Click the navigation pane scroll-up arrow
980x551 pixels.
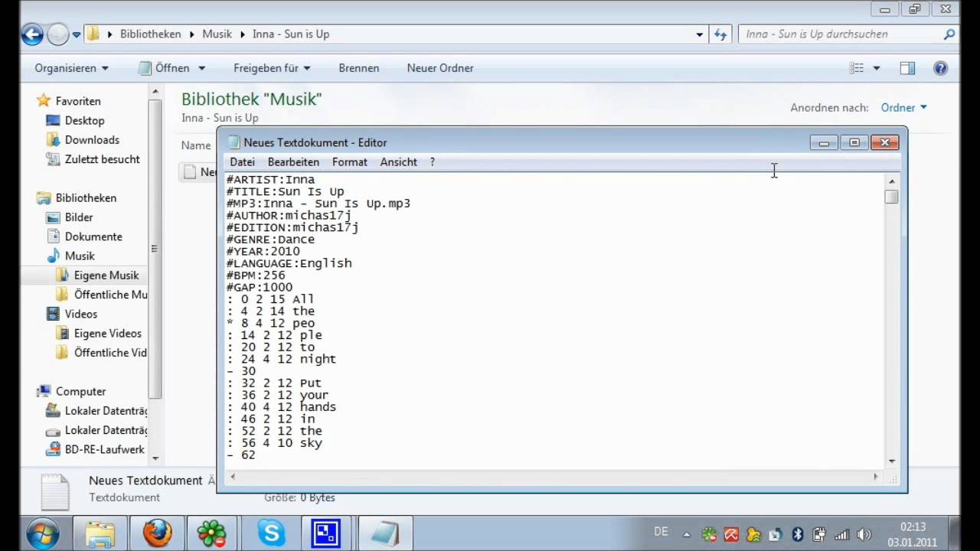(155, 93)
